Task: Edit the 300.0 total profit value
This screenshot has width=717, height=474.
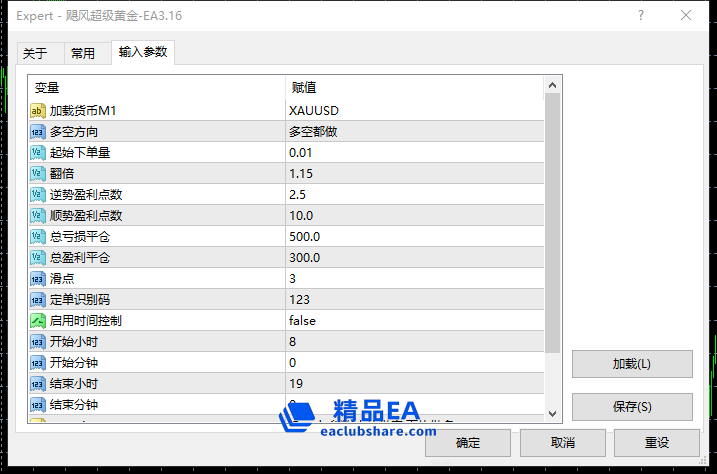Action: click(415, 258)
